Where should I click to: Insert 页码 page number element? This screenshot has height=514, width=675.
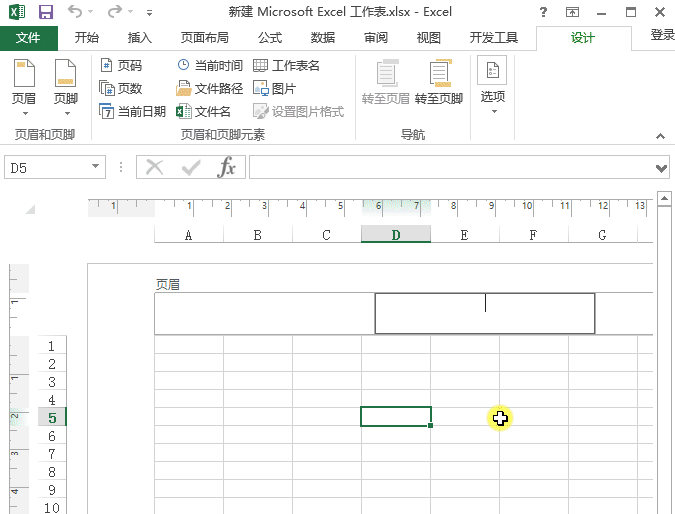[x=121, y=65]
